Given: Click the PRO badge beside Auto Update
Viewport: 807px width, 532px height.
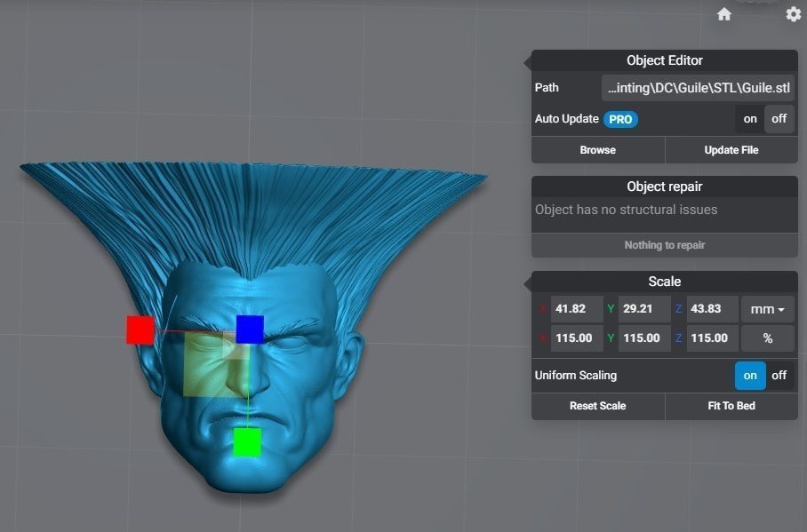Looking at the screenshot, I should pos(620,119).
